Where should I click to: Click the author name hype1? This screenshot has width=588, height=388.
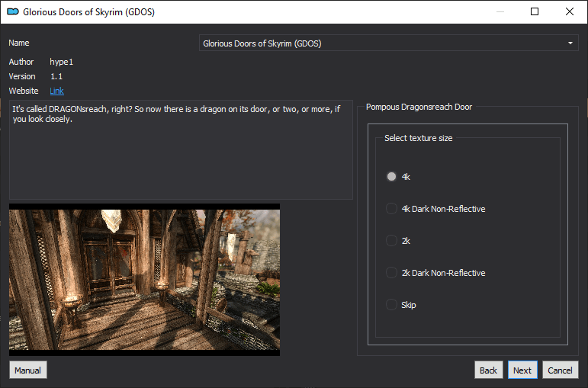[x=62, y=62]
